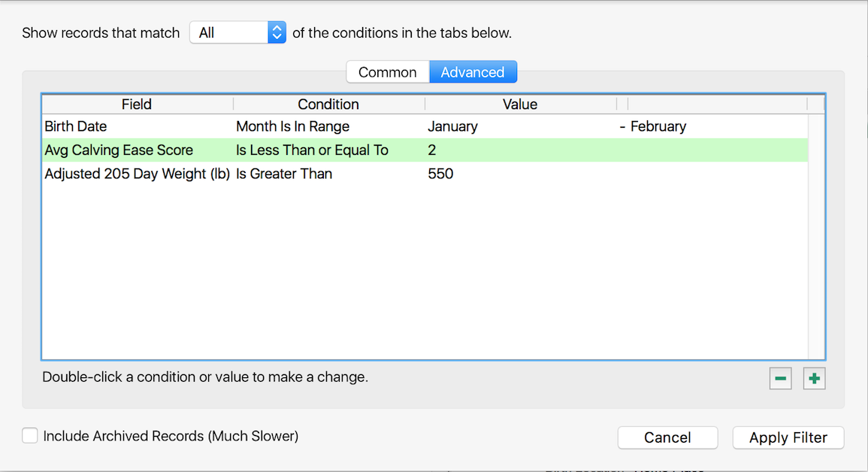Select the Avg Calving Ease Score row
Screen dimensions: 868x472
click(x=119, y=150)
